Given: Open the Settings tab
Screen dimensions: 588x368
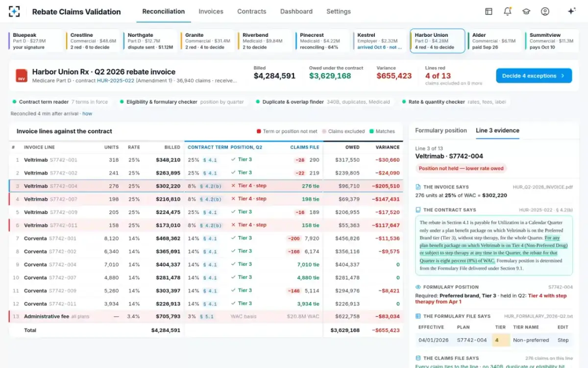Looking at the screenshot, I should 339,11.
